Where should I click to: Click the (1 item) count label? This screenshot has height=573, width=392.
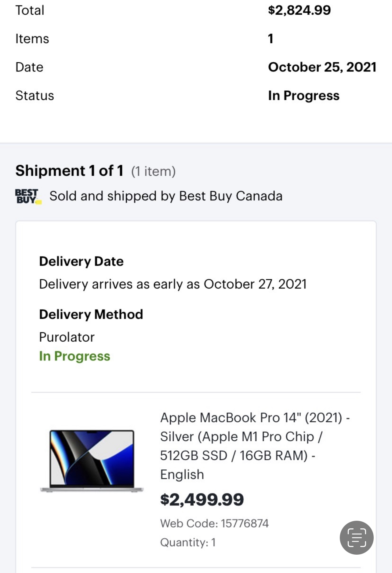coord(153,171)
